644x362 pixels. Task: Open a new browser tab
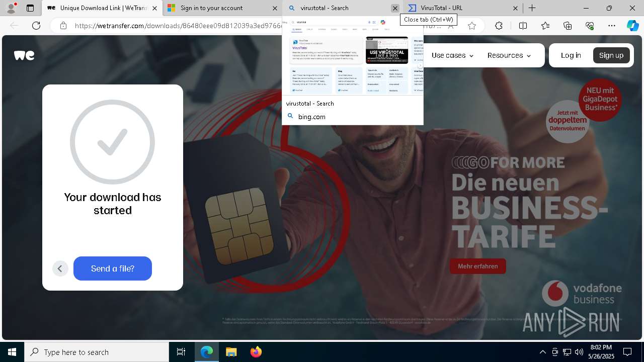click(532, 8)
